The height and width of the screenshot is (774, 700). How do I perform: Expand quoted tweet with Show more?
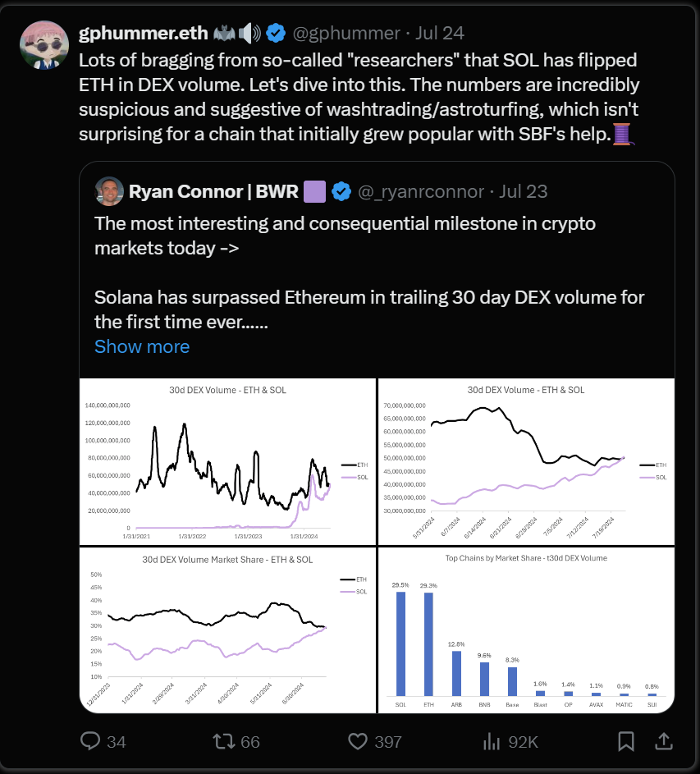pyautogui.click(x=142, y=346)
